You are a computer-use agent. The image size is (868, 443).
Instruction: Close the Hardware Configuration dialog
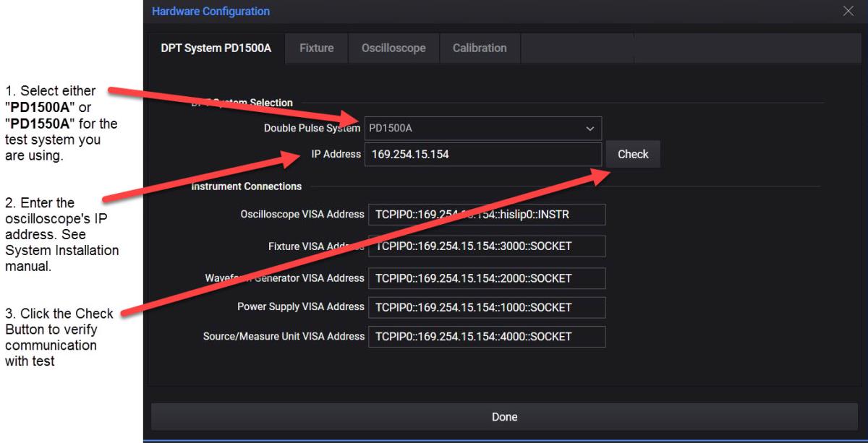(x=848, y=11)
